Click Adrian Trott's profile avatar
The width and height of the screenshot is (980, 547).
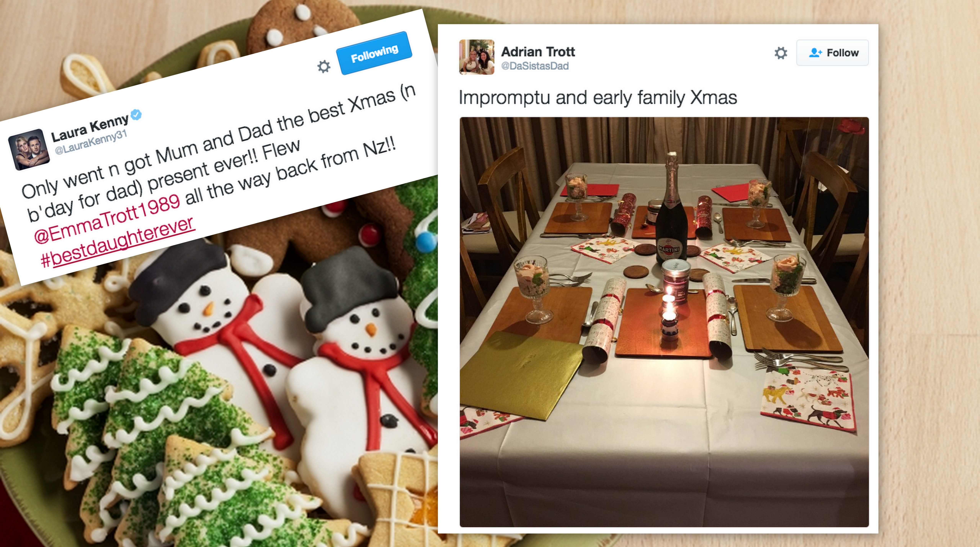477,57
